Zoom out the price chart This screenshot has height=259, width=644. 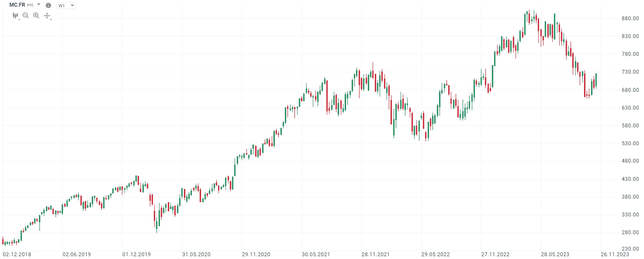[26, 15]
